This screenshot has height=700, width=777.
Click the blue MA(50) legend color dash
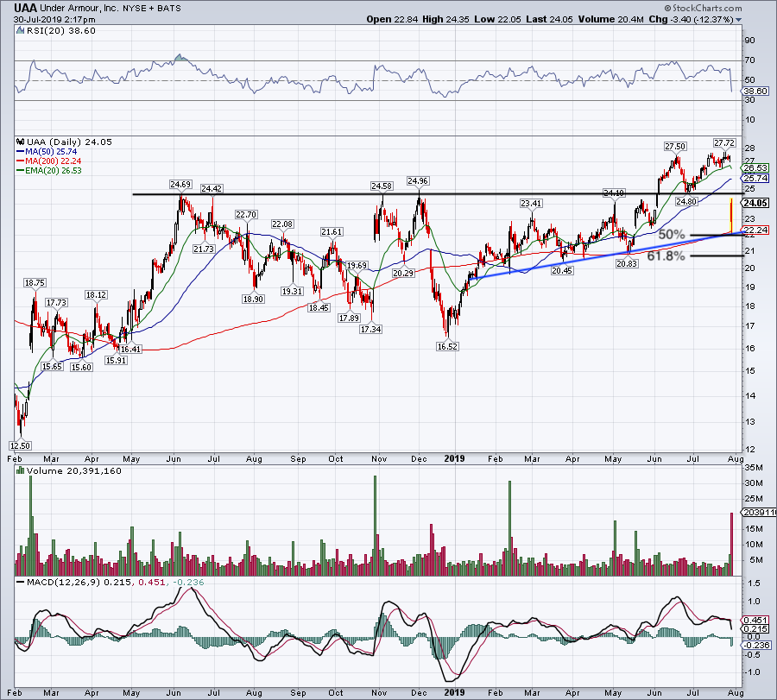click(x=20, y=152)
